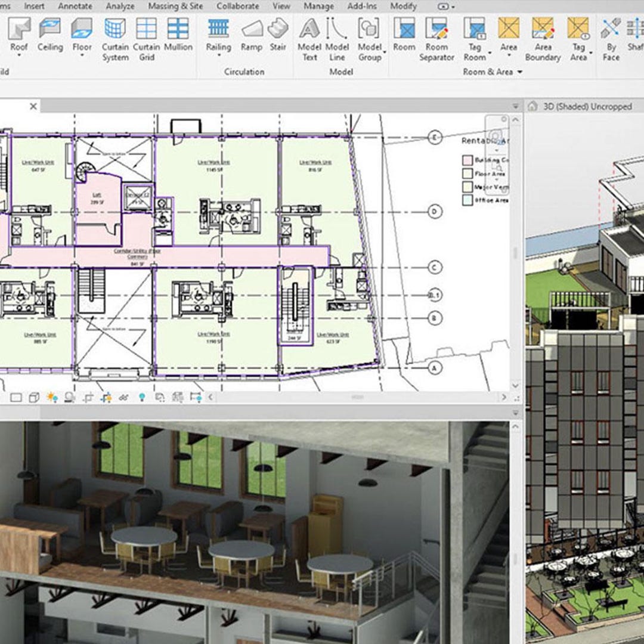Image resolution: width=644 pixels, height=644 pixels.
Task: Select grid bubble E in floor plan
Action: (x=435, y=137)
